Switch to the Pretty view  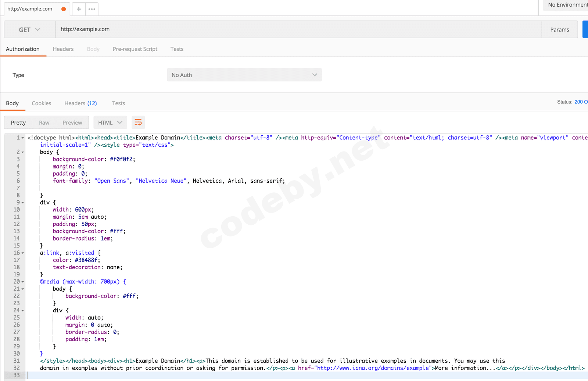coord(18,122)
